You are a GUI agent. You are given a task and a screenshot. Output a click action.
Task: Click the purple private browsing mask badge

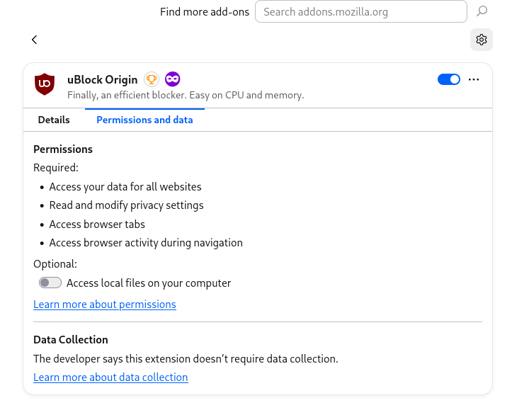click(x=172, y=79)
